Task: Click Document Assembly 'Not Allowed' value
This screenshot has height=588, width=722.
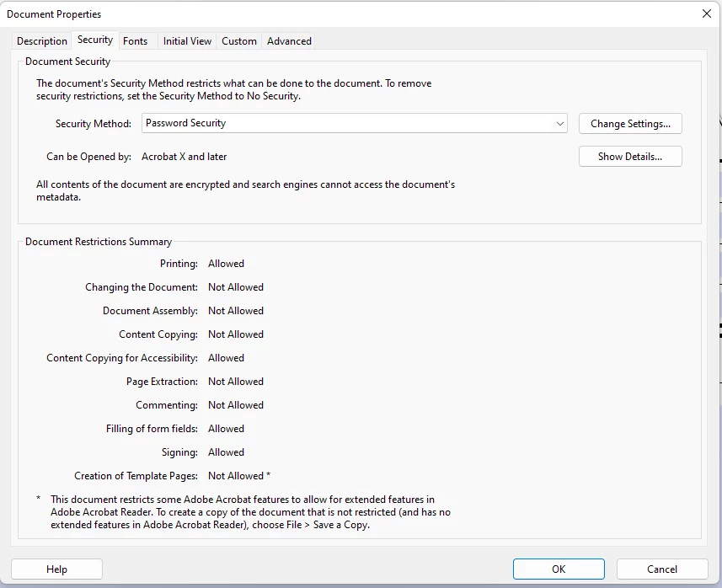Action: (236, 311)
